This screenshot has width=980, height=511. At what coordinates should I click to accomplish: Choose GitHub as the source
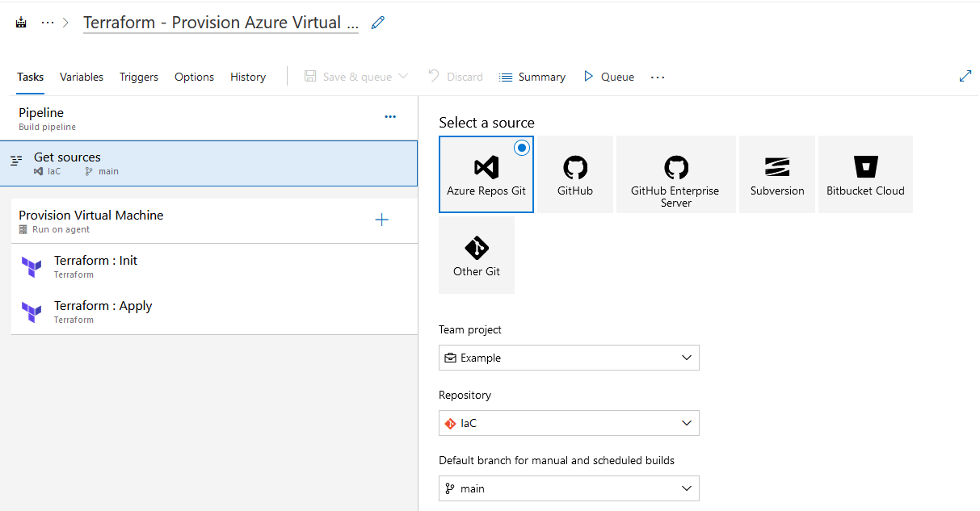pos(575,174)
